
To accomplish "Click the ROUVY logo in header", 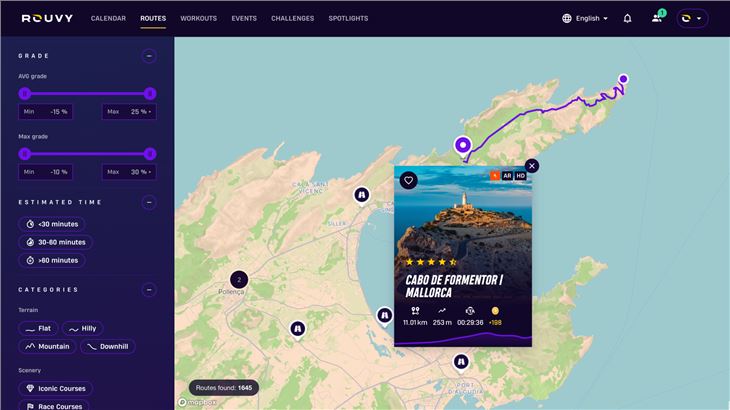I will [x=43, y=18].
